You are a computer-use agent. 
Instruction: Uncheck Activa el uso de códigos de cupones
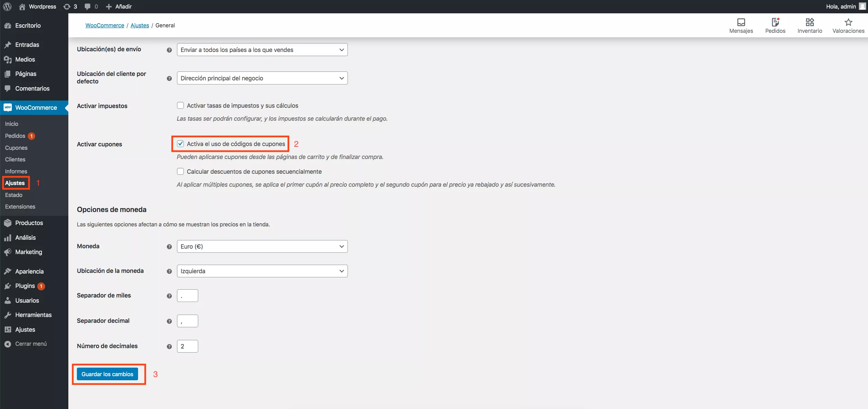pyautogui.click(x=180, y=144)
